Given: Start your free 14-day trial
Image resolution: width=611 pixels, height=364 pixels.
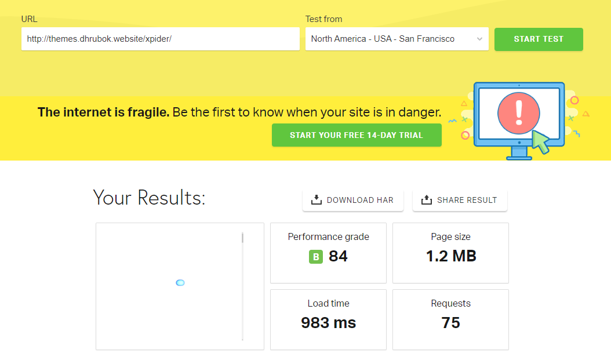Looking at the screenshot, I should point(357,135).
